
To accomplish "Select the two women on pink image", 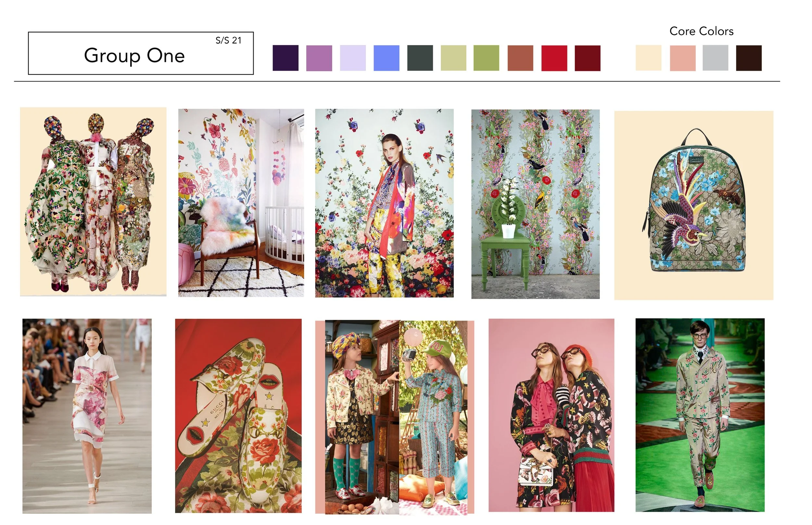I will (551, 415).
